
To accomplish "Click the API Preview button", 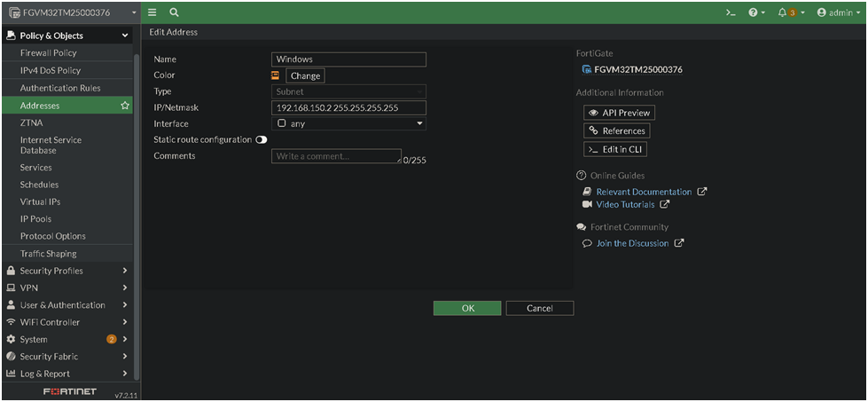I will point(620,113).
